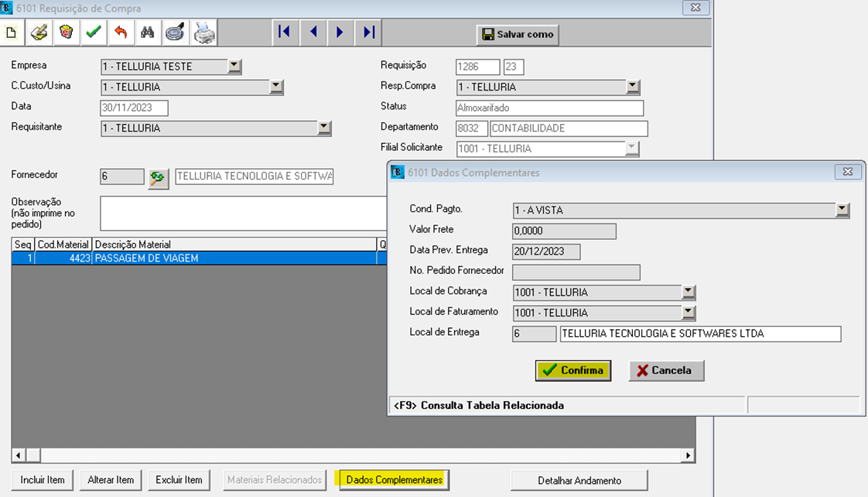Click the Status field Almoxarifado
This screenshot has height=497, width=868.
click(549, 108)
